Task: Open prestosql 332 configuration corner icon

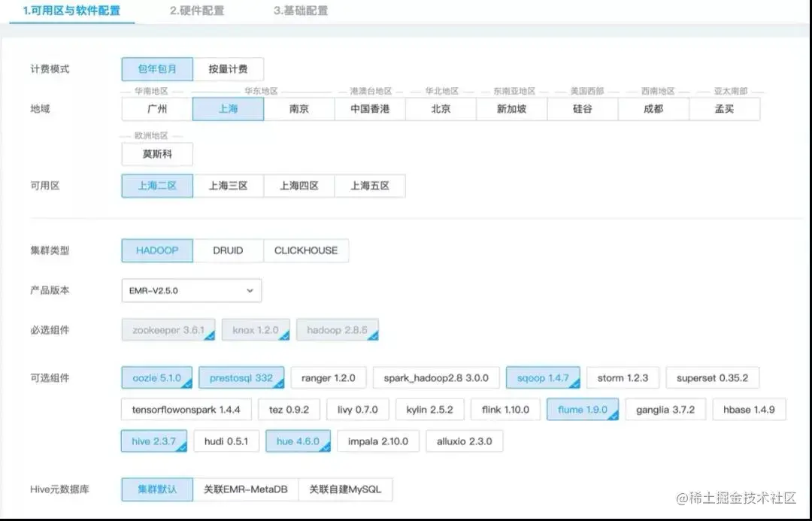Action: (x=279, y=383)
